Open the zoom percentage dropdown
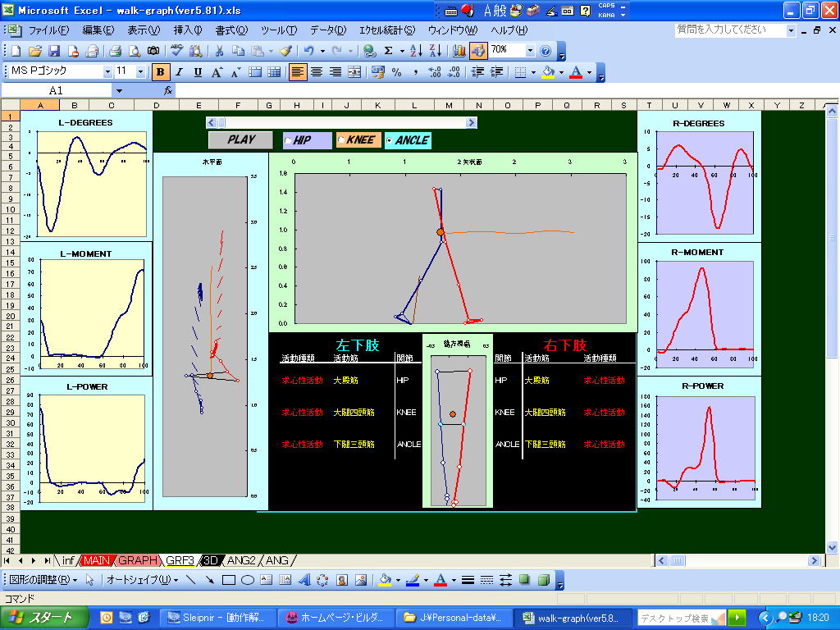Viewport: 840px width, 630px height. pyautogui.click(x=530, y=51)
